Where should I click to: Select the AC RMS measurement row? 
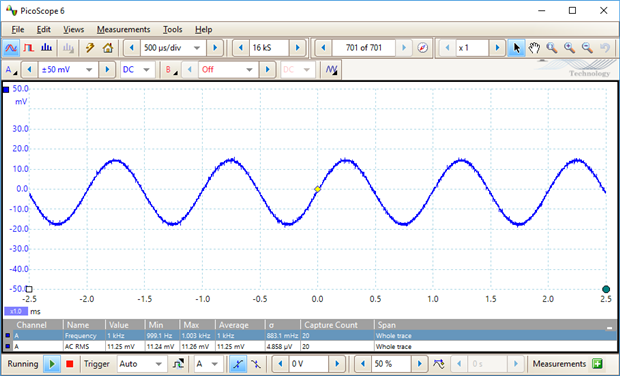coord(310,346)
